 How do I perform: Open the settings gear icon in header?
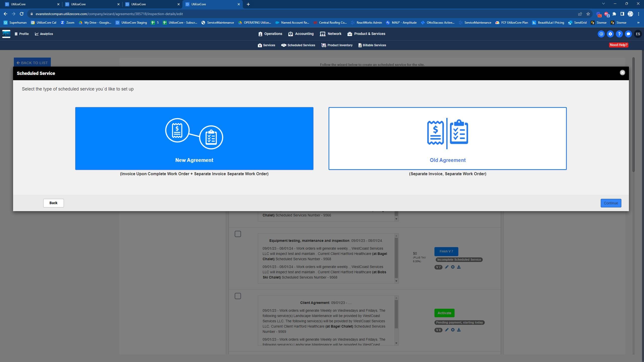coord(610,34)
